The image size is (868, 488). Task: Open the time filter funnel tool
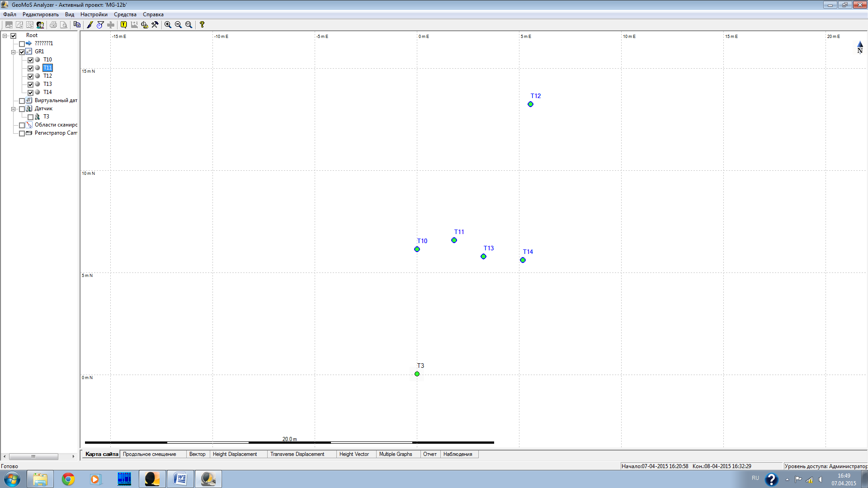click(100, 25)
